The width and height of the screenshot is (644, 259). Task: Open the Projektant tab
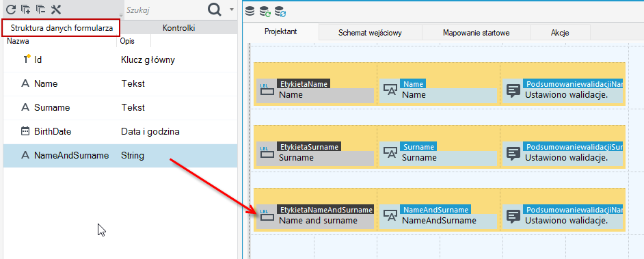point(281,31)
